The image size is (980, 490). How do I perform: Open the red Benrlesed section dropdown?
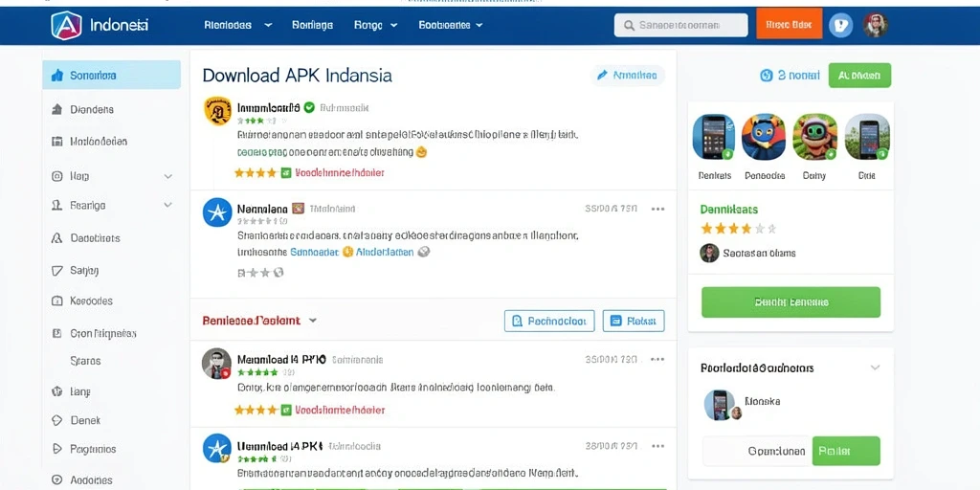(x=313, y=321)
